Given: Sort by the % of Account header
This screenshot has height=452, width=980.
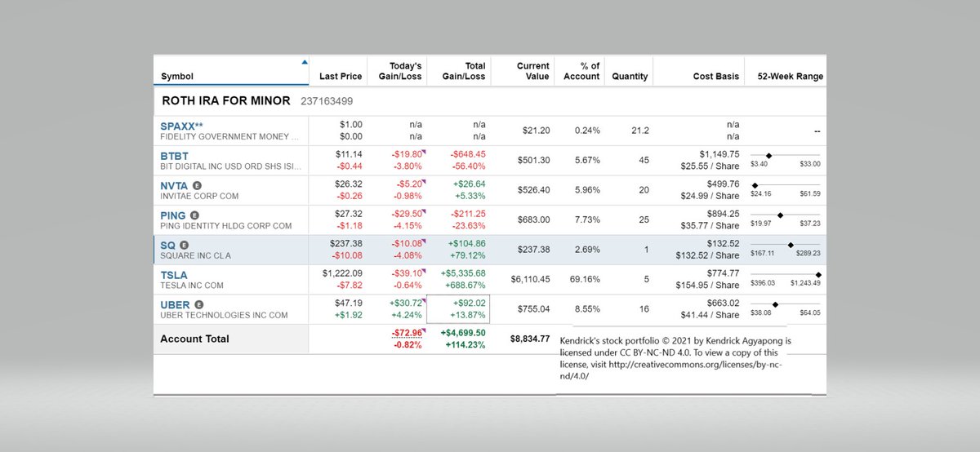Looking at the screenshot, I should [x=581, y=71].
